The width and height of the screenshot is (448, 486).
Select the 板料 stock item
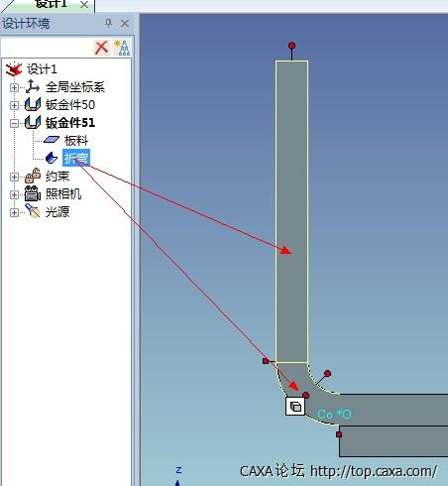tap(76, 141)
